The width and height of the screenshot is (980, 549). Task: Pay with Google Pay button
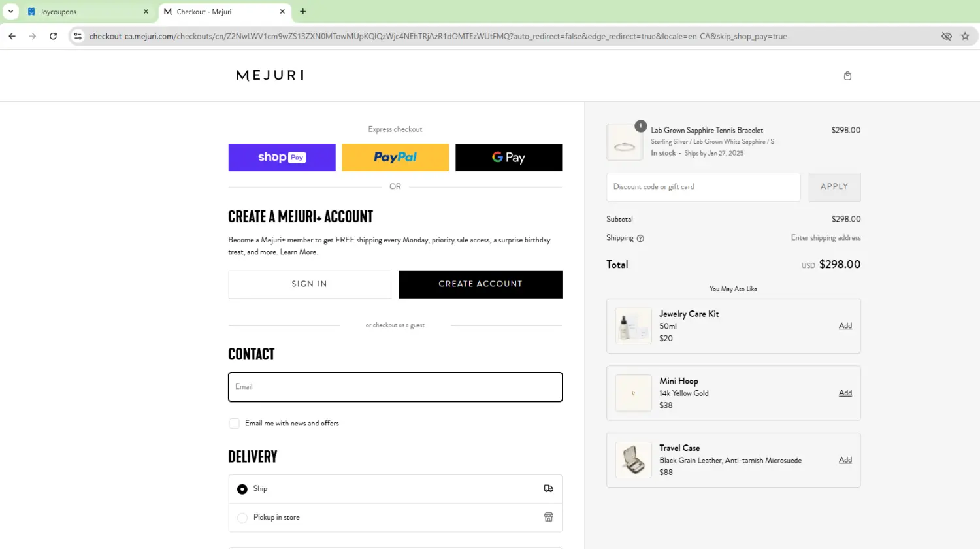(508, 158)
